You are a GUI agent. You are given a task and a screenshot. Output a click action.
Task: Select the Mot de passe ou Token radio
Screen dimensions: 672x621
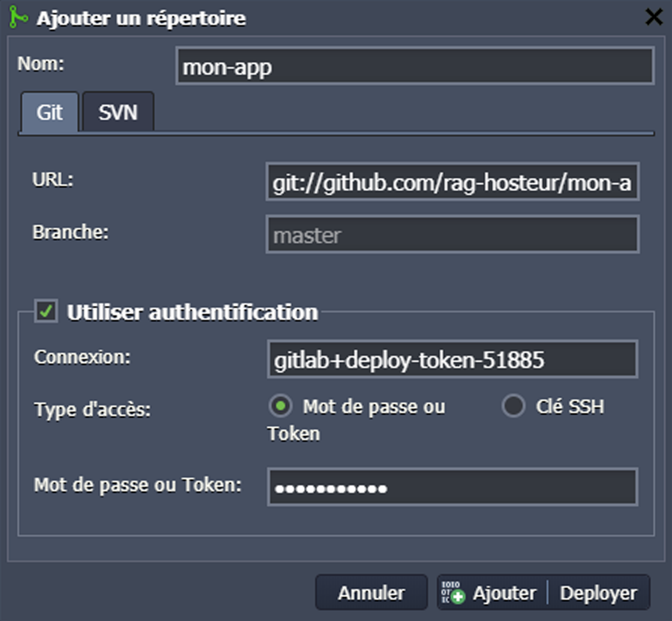coord(281,406)
